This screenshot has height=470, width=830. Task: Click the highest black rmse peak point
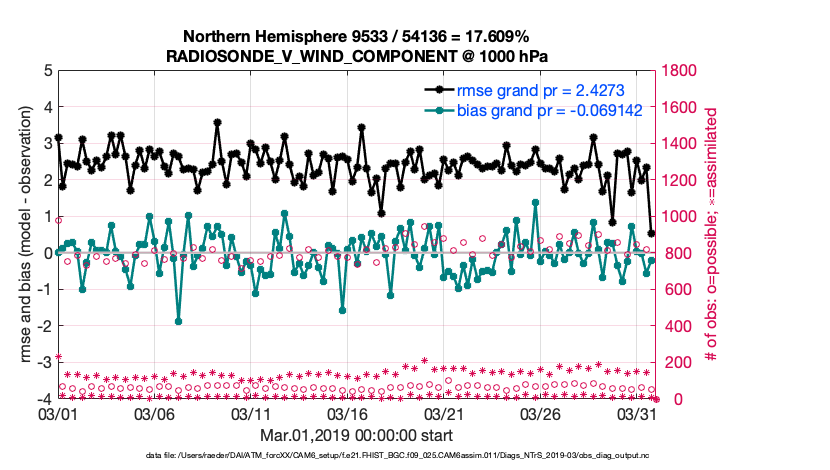[x=217, y=122]
